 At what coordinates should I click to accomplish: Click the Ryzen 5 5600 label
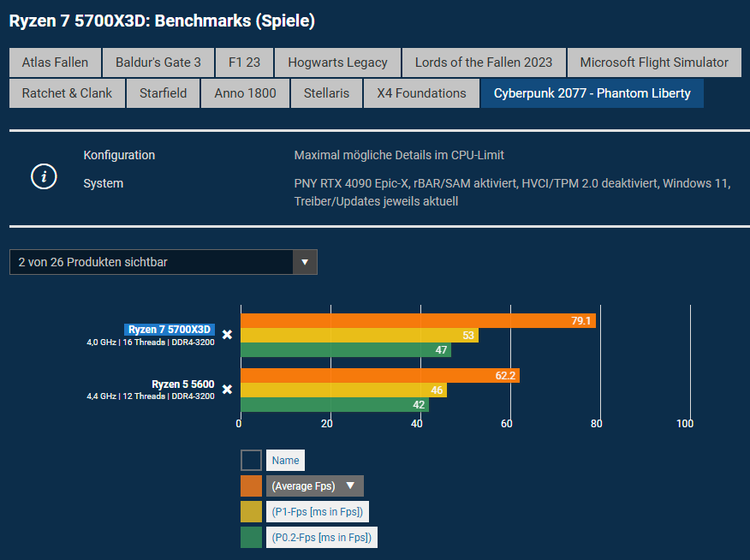point(182,384)
